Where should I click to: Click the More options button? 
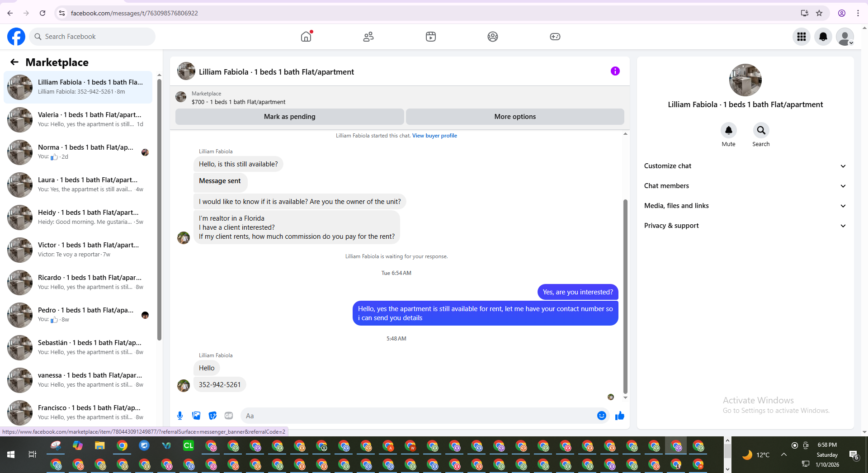click(x=515, y=117)
